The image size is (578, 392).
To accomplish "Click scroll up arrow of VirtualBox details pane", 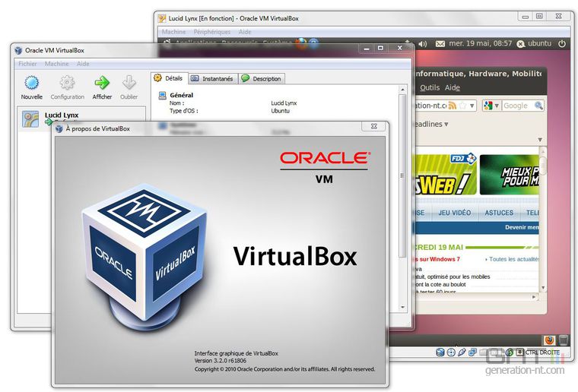I will pos(402,90).
